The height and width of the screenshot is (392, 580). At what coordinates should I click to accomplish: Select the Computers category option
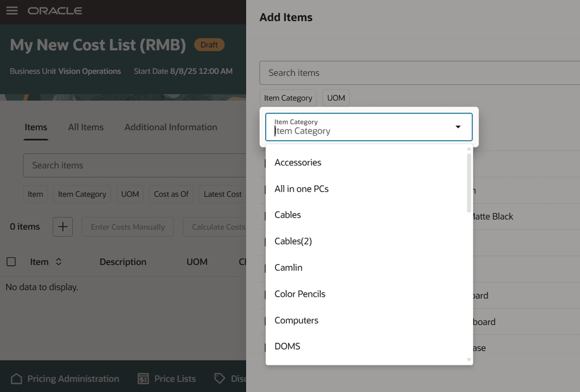[296, 320]
